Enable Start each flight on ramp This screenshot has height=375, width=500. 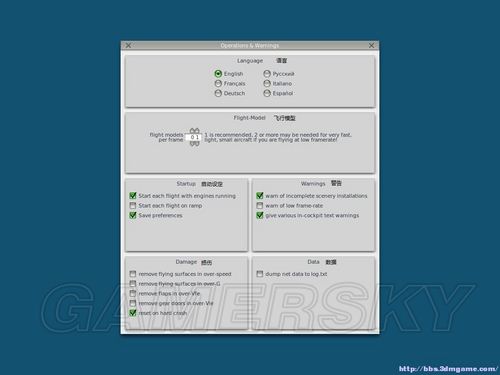click(x=133, y=206)
